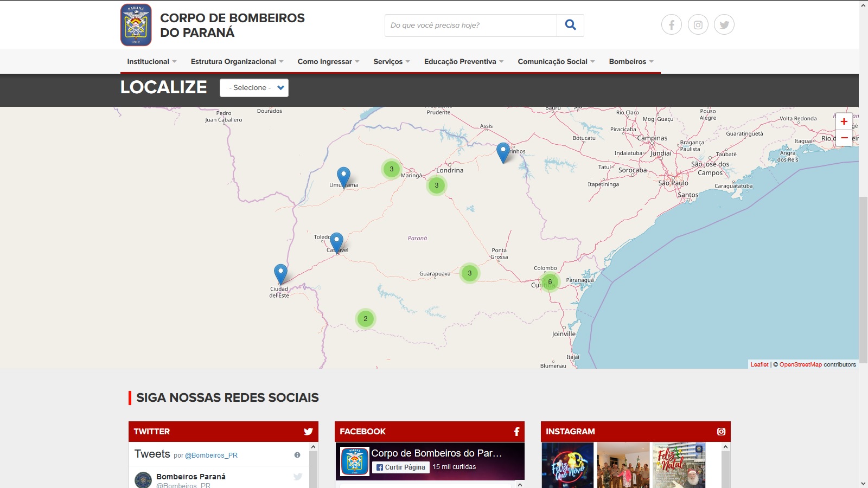Open the Twitter icon in header
This screenshot has width=868, height=488.
[x=724, y=25]
